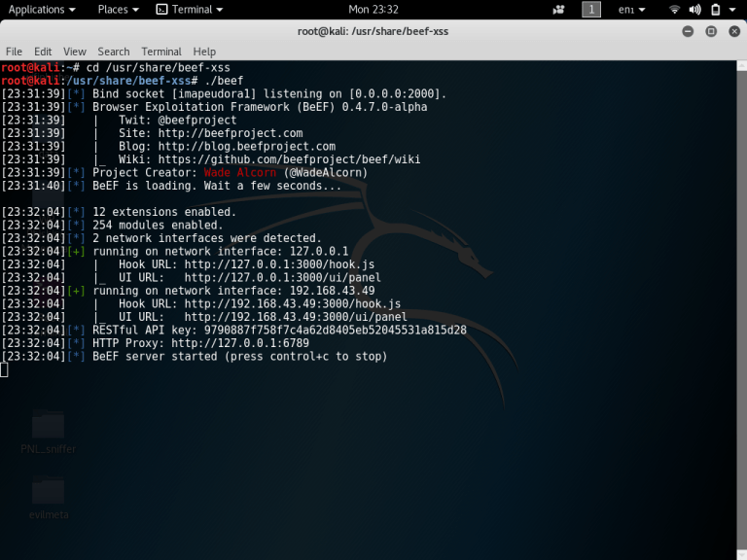The image size is (747, 560).
Task: Open the Applications dropdown menu
Action: coord(42,10)
